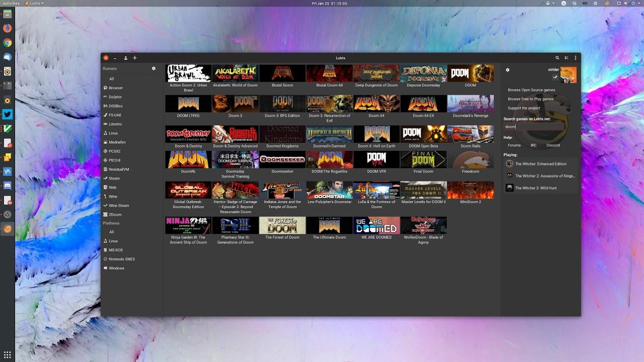Viewport: 644px width, 362px height.
Task: Select Action Doom 2: Urban Brawl thumbnail
Action: [189, 73]
